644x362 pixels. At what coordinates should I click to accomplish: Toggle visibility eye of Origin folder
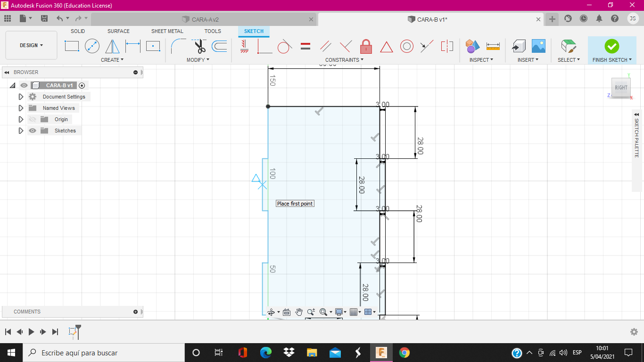pyautogui.click(x=33, y=119)
